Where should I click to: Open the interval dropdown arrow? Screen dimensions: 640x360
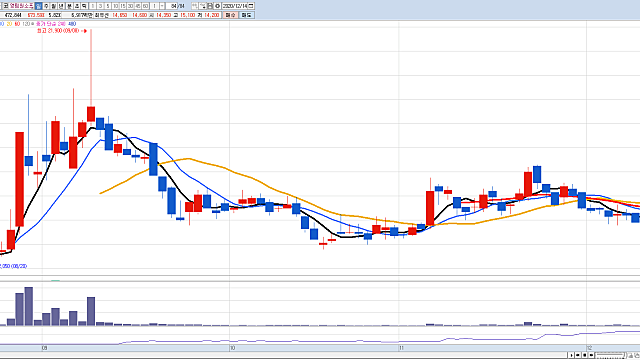pyautogui.click(x=162, y=6)
